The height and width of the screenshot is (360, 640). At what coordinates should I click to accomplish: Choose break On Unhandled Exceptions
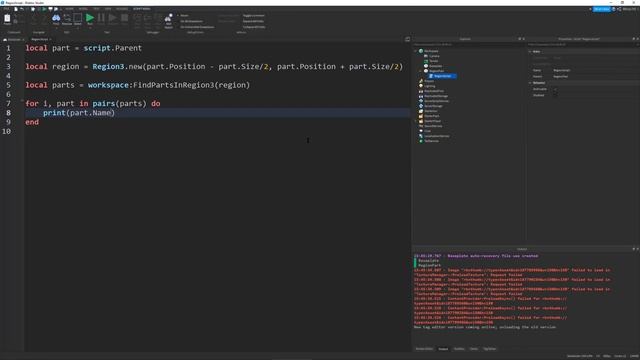tap(197, 27)
